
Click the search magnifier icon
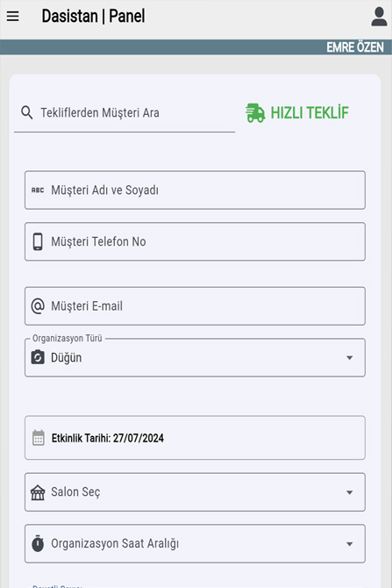(x=26, y=112)
